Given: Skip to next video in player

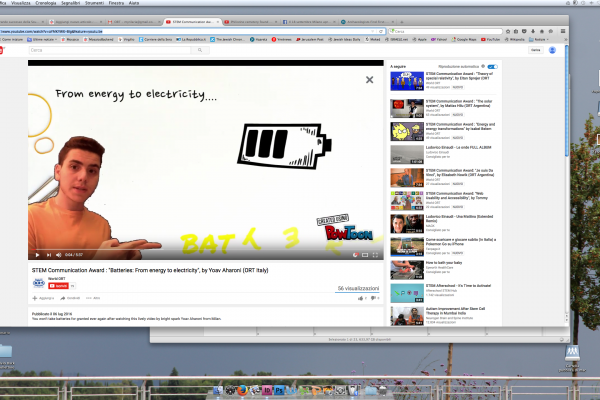Looking at the screenshot, I should click(49, 255).
